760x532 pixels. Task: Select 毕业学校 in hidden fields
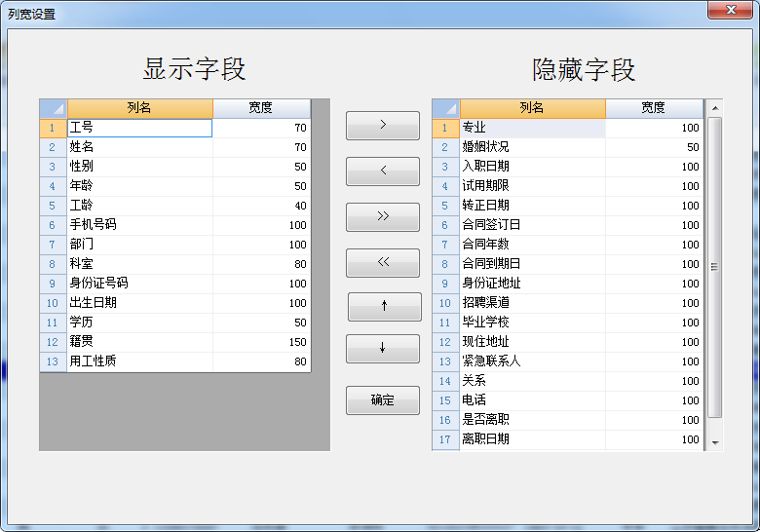532,323
